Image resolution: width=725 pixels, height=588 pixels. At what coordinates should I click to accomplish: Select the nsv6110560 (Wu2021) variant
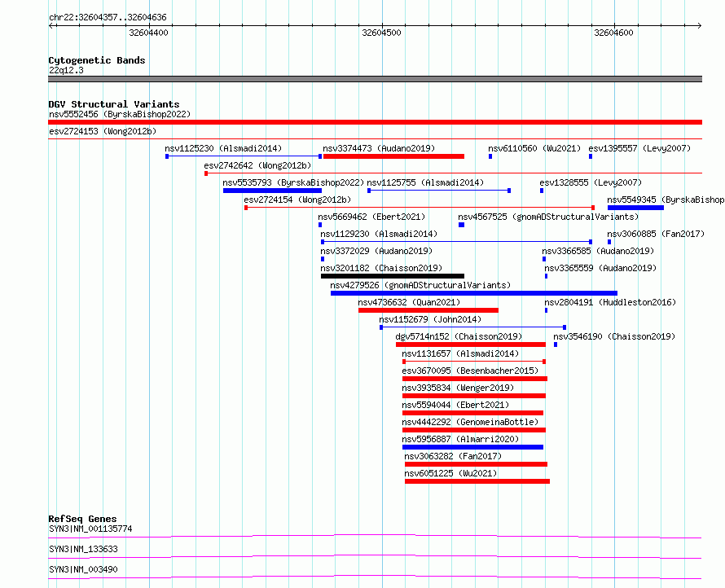(490, 156)
